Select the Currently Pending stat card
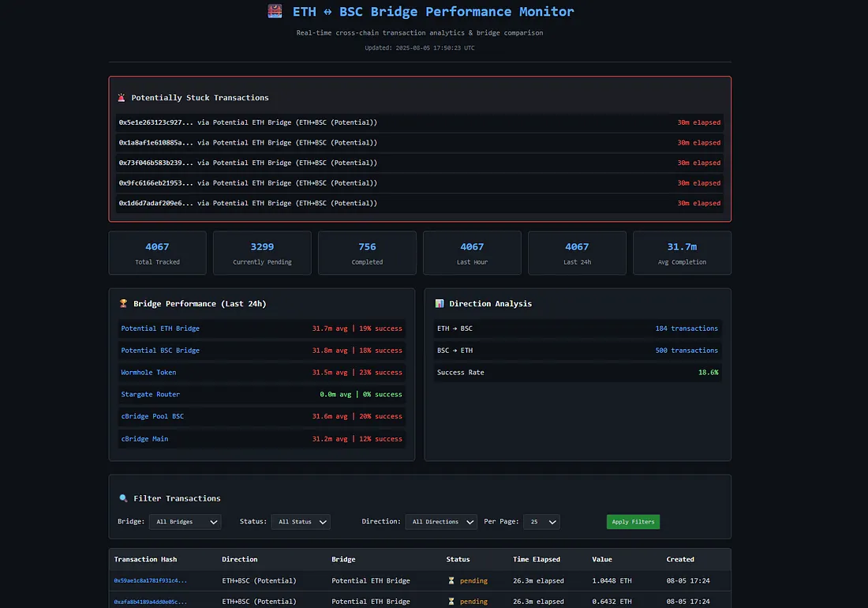This screenshot has height=608, width=868. coord(262,253)
